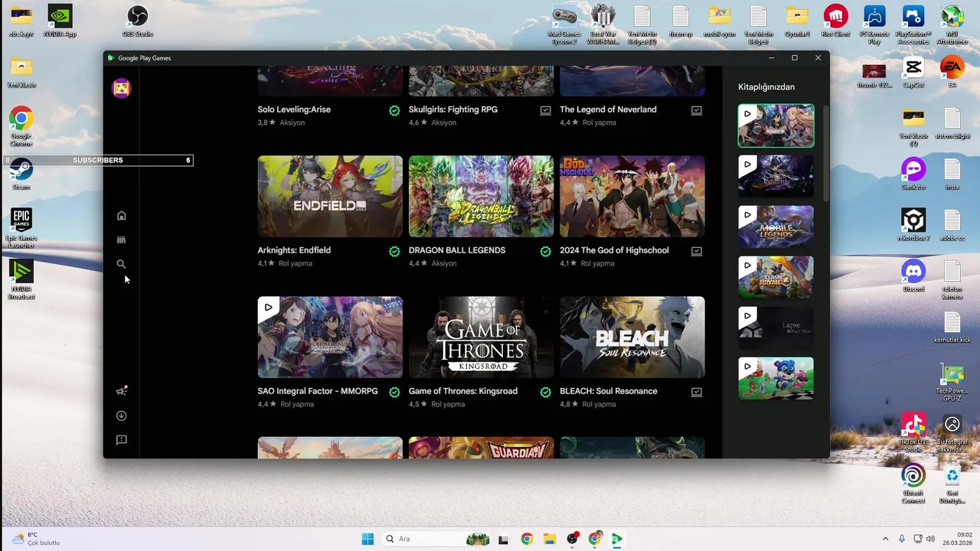Open the feedback icon in the sidebar
Image resolution: width=980 pixels, height=551 pixels.
pyautogui.click(x=121, y=440)
